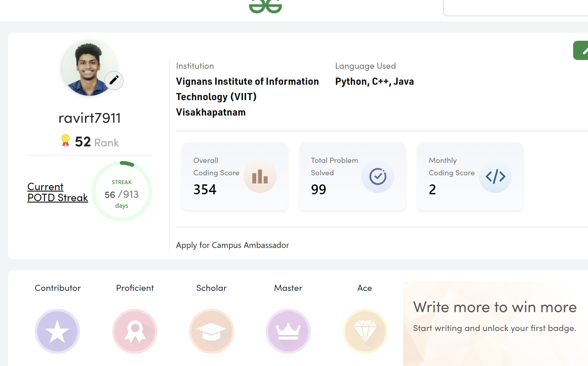The image size is (588, 366).
Task: Click Apply for Campus Ambassador
Action: pos(233,245)
